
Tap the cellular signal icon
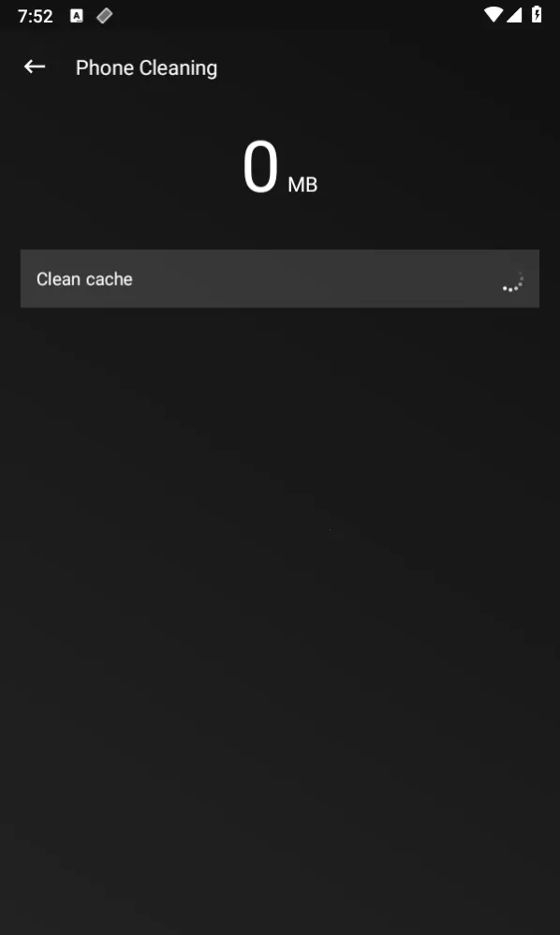514,15
